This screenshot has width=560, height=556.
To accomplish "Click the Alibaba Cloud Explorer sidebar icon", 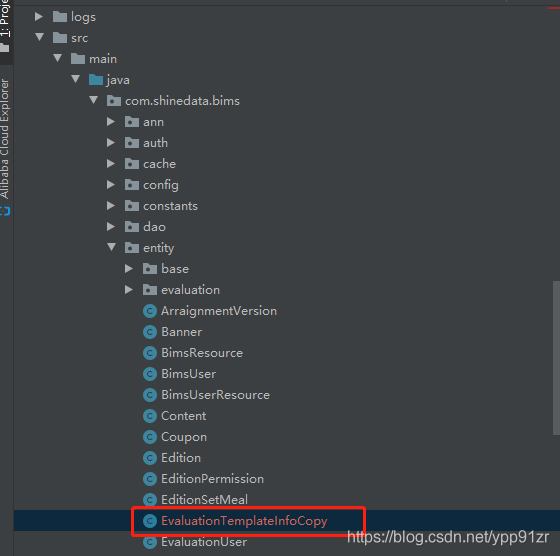I will point(5,211).
